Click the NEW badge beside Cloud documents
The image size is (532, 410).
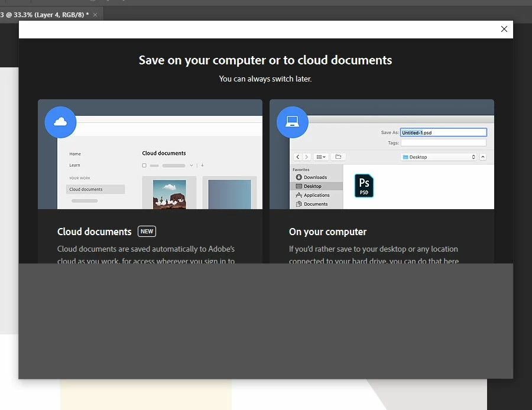[147, 231]
